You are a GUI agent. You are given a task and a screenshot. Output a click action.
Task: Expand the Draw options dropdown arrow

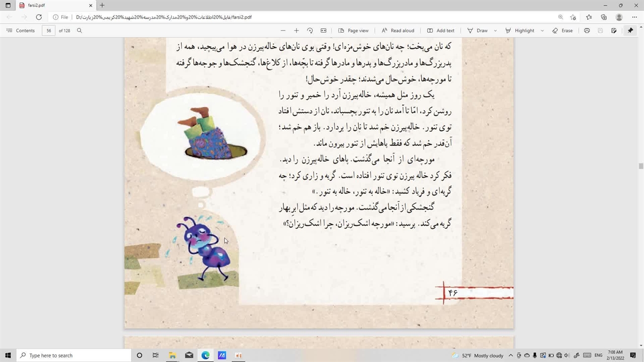(x=495, y=31)
